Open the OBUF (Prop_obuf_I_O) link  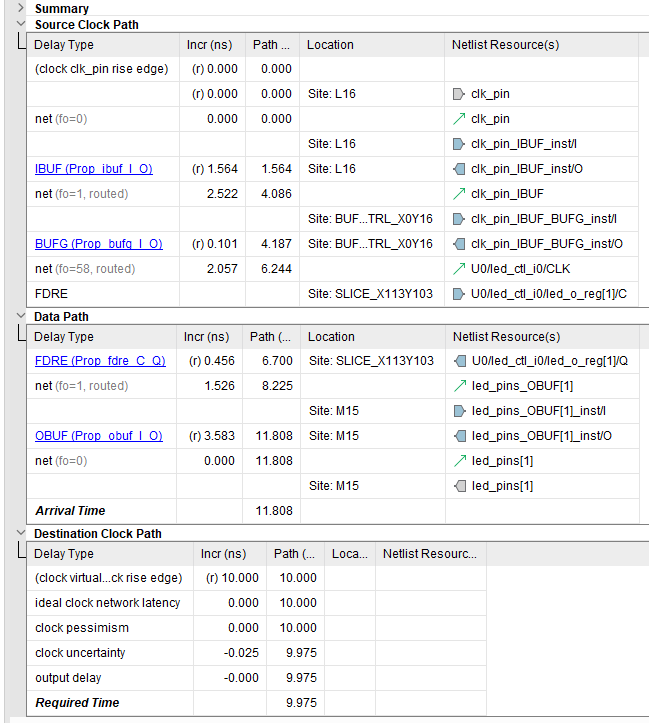[99, 436]
